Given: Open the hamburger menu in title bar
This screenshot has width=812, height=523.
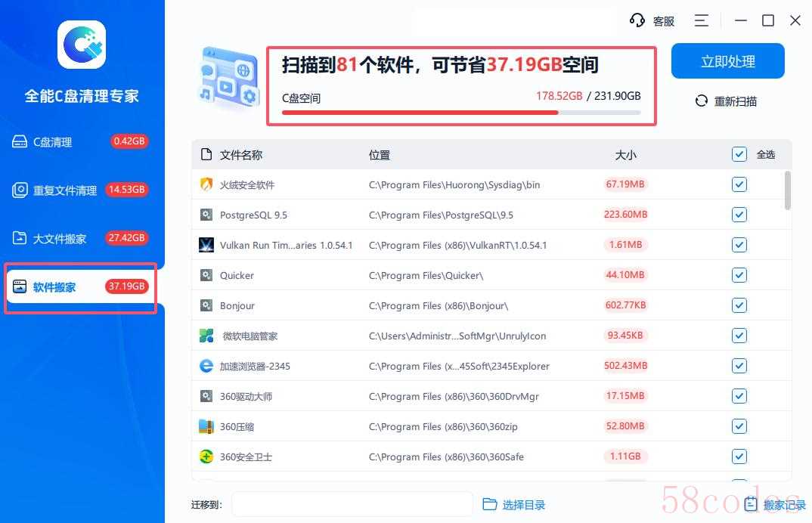Looking at the screenshot, I should pyautogui.click(x=702, y=20).
